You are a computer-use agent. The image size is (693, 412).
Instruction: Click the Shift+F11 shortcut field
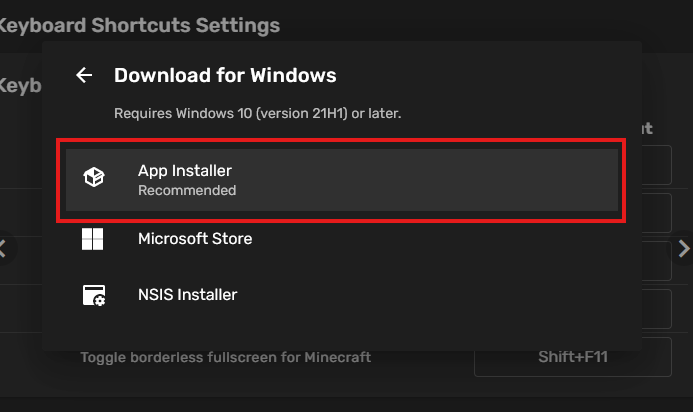(x=572, y=357)
